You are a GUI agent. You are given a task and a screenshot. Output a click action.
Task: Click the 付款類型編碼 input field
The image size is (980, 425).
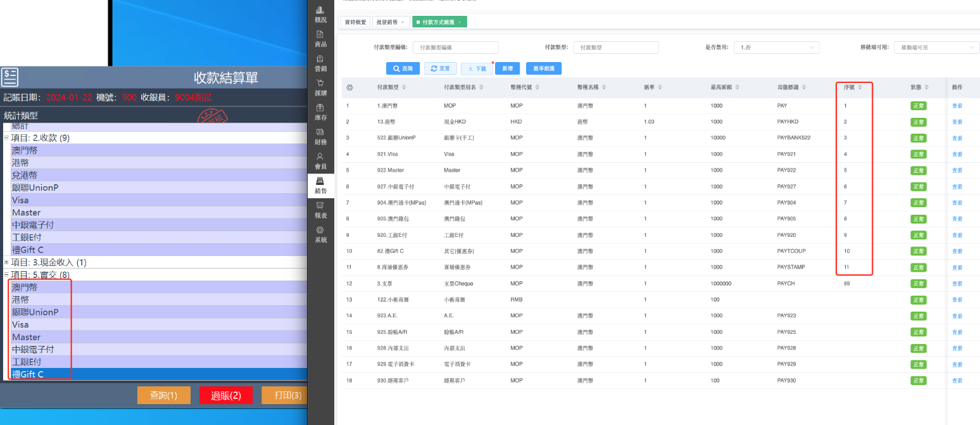pos(455,48)
